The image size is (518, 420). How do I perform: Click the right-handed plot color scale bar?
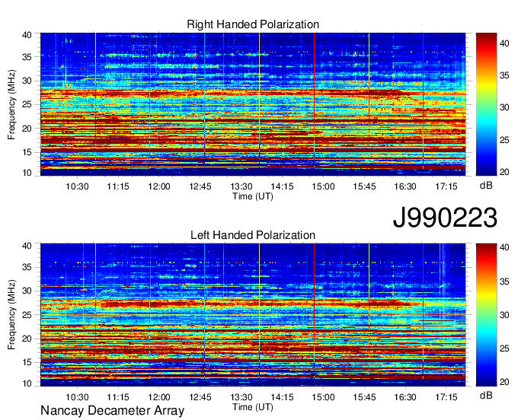click(x=486, y=104)
